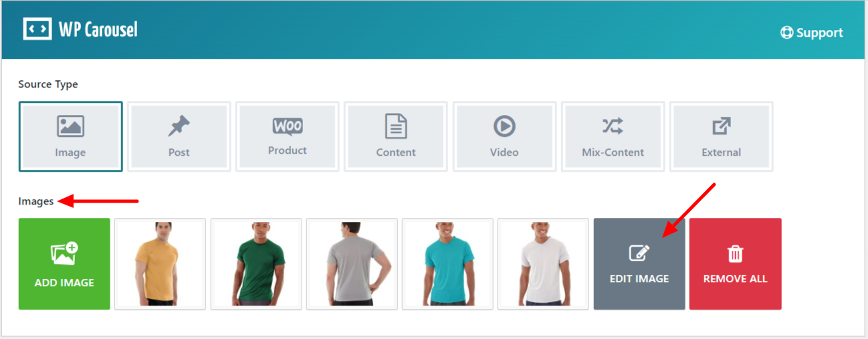Choose the Mix-Content shuffle source type

pyautogui.click(x=613, y=136)
